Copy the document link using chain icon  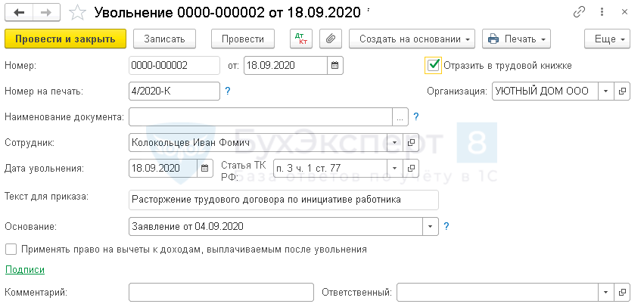[x=580, y=13]
